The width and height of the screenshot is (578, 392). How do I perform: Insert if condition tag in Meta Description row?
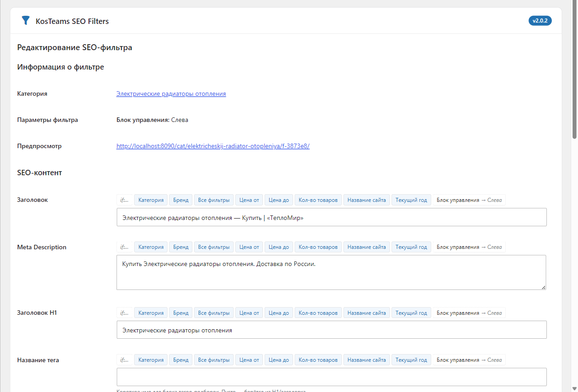point(125,247)
